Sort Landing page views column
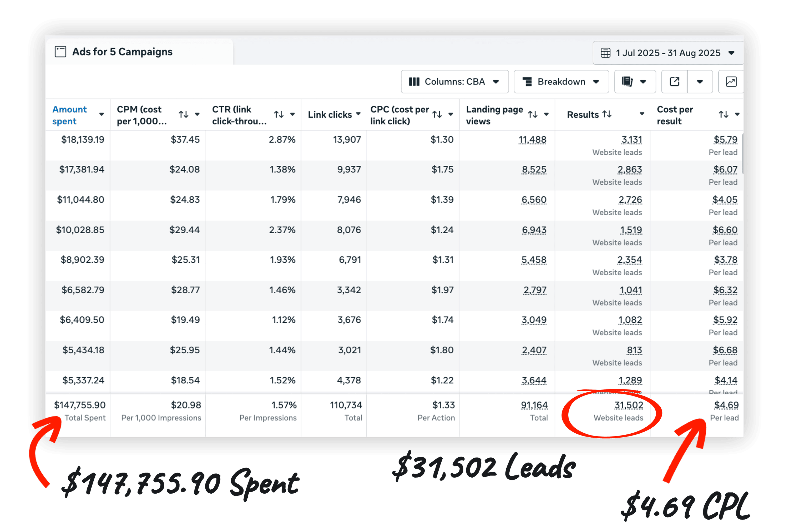 pyautogui.click(x=533, y=114)
